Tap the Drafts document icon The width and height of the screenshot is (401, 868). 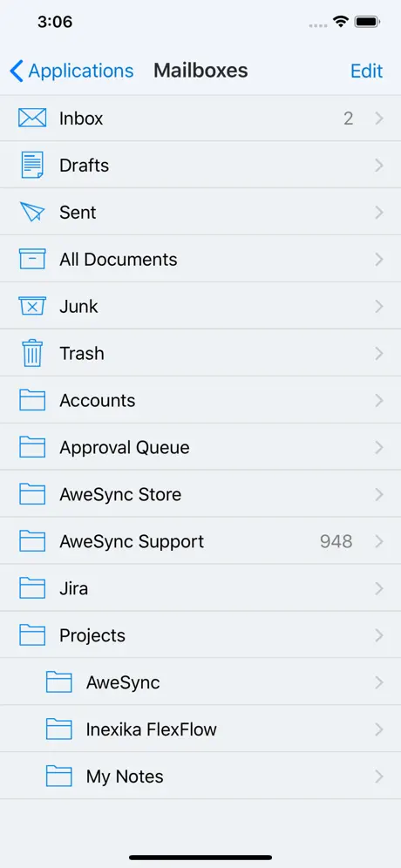click(32, 165)
